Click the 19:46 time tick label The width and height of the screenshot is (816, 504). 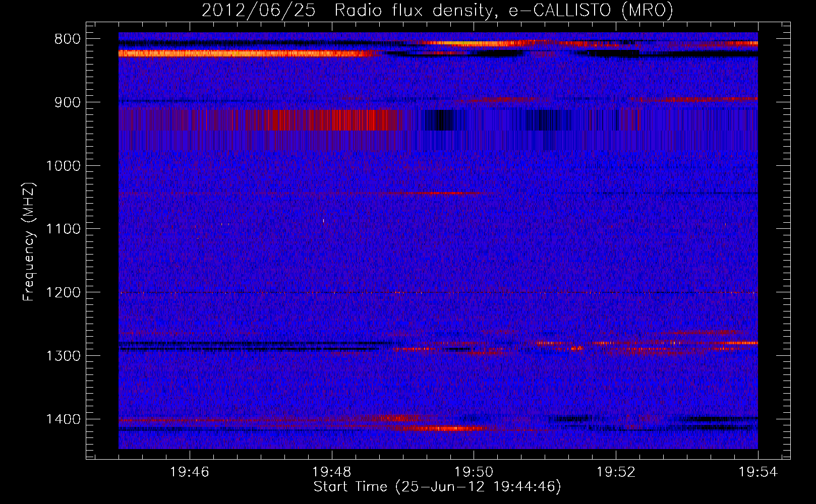(x=190, y=472)
